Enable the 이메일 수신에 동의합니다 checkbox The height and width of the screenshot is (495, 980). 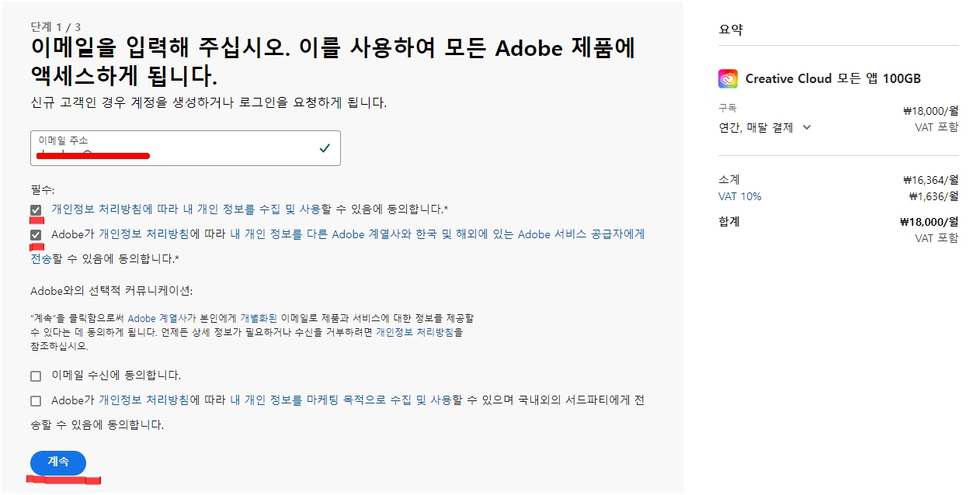coord(36,375)
